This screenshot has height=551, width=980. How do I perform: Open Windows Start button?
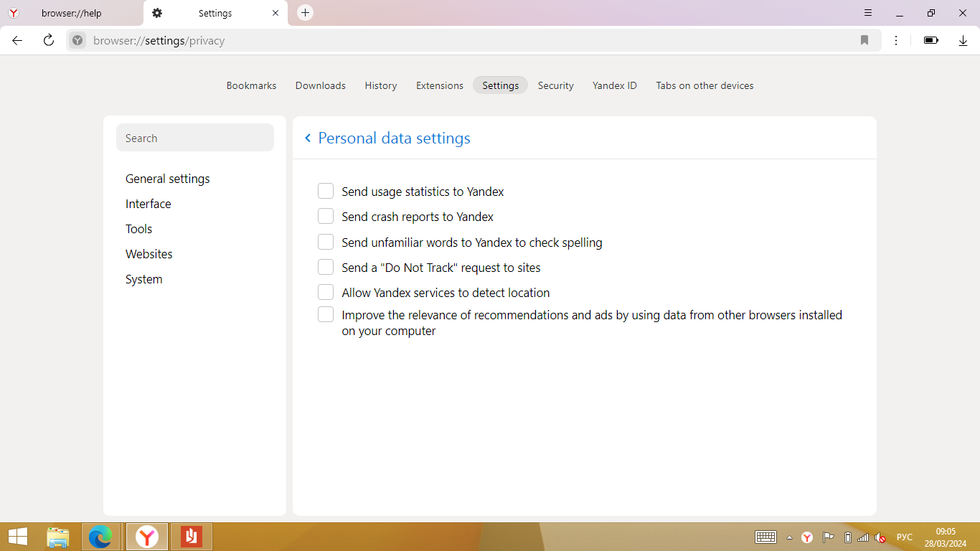click(x=18, y=537)
